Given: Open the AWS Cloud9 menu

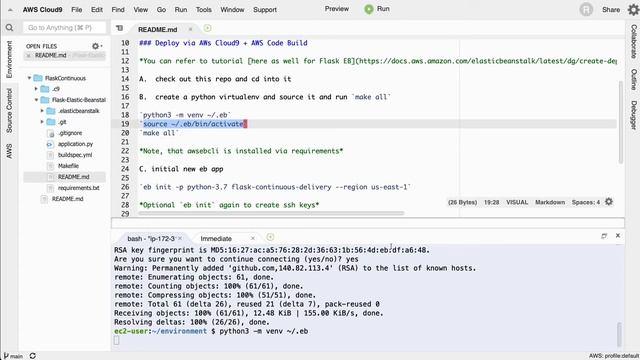Looking at the screenshot, I should click(x=42, y=9).
